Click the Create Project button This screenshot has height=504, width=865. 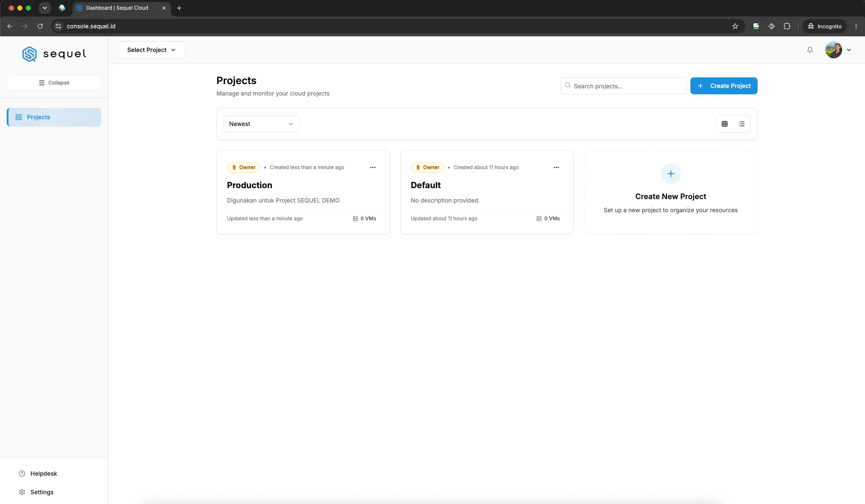[724, 86]
